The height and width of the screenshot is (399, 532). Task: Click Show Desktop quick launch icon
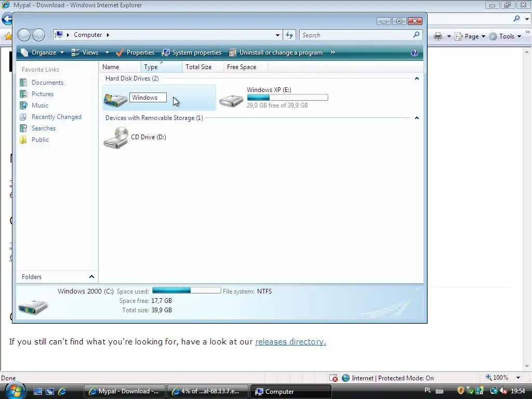[37, 392]
